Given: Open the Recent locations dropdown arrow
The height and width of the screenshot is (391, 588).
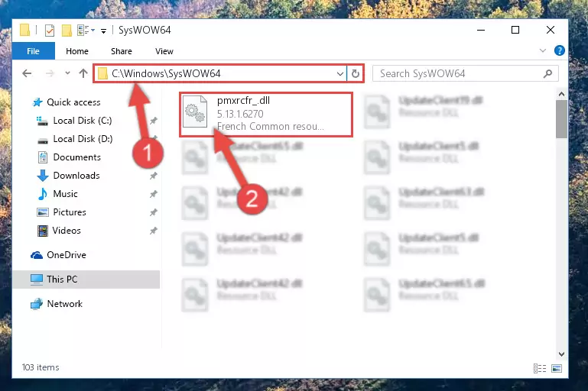Looking at the screenshot, I should (67, 73).
